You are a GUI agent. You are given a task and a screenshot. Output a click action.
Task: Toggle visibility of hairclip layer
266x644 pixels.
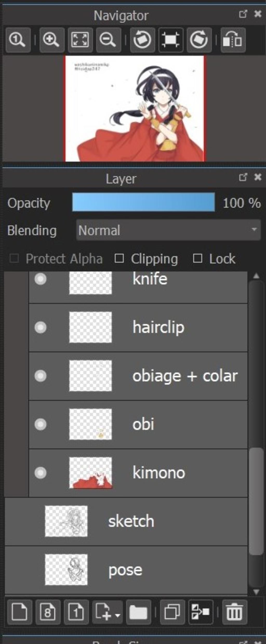[41, 327]
